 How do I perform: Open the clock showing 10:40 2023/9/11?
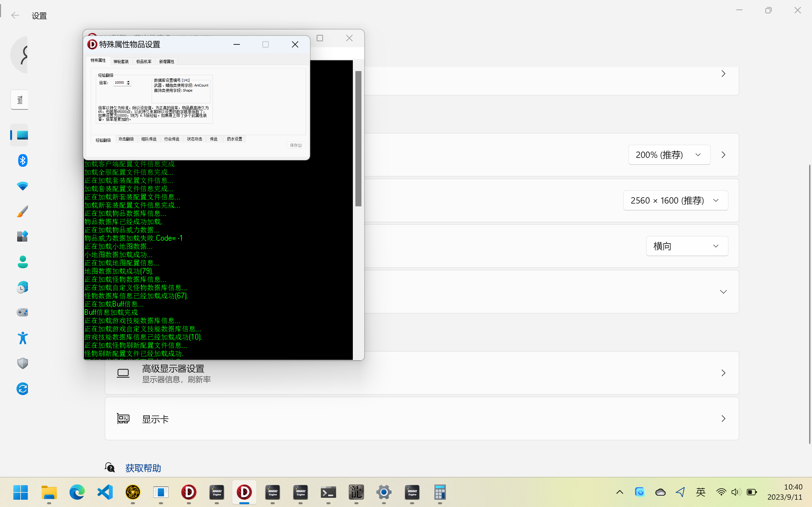pos(784,492)
